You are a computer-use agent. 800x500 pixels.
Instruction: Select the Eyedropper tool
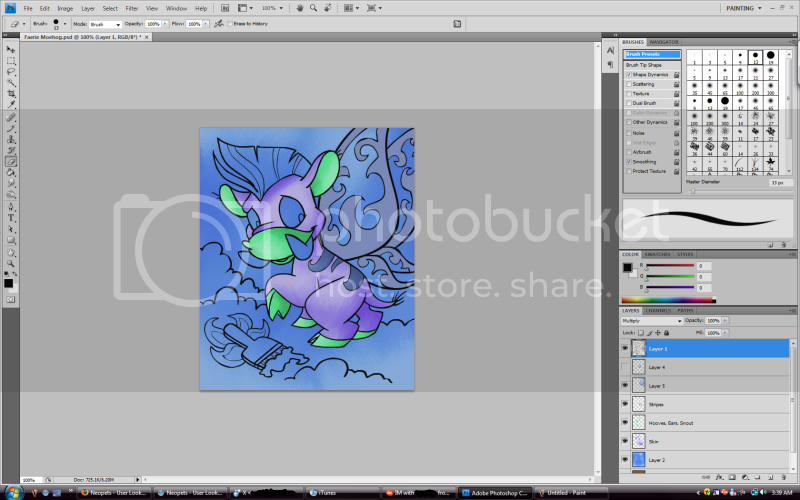(11, 104)
